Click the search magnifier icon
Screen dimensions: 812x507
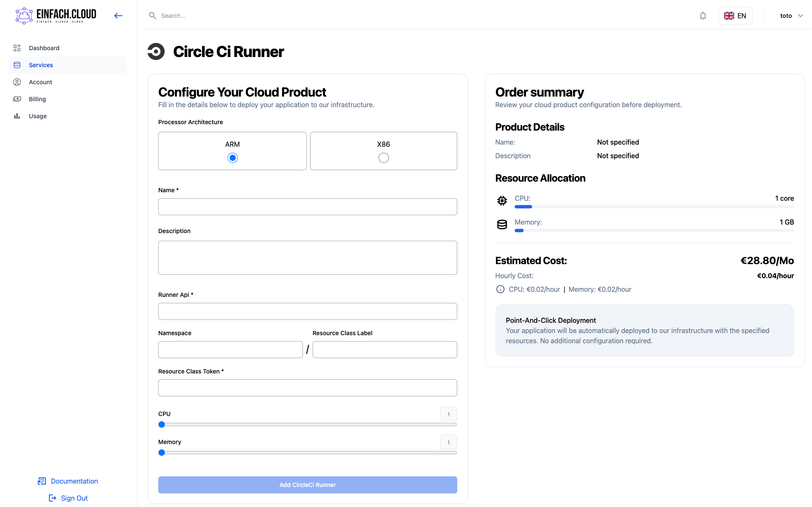tap(152, 16)
